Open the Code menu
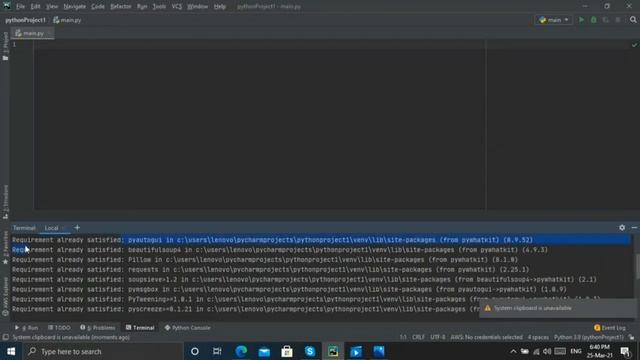This screenshot has height=360, width=640. click(98, 7)
